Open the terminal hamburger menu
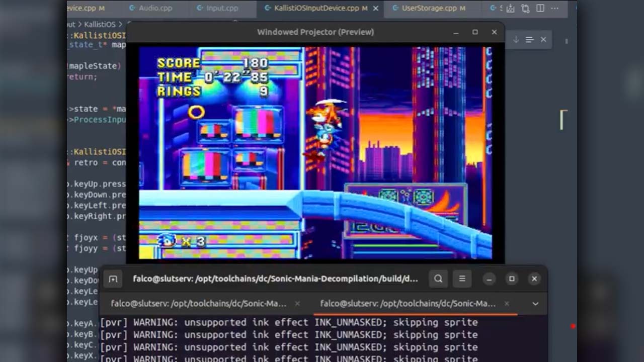Image resolution: width=644 pixels, height=362 pixels. 462,279
